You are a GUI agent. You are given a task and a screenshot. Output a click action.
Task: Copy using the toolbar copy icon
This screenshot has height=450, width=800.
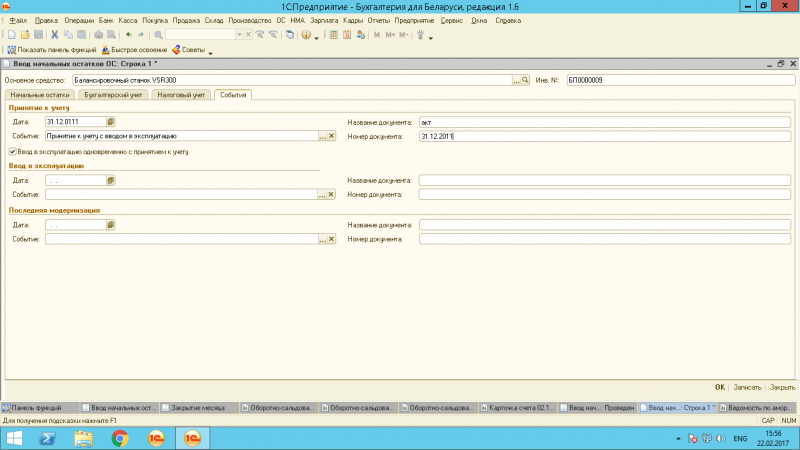pyautogui.click(x=68, y=35)
